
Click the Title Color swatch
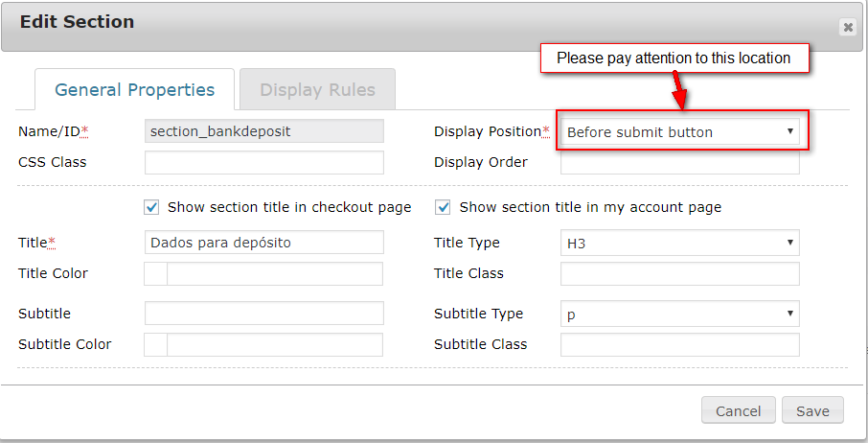(155, 274)
